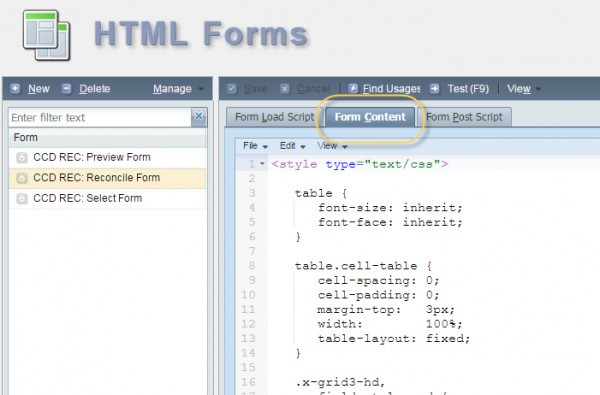Screen dimensions: 600x395
Task: Select CCD REC: Preview Form in the list
Action: [107, 157]
